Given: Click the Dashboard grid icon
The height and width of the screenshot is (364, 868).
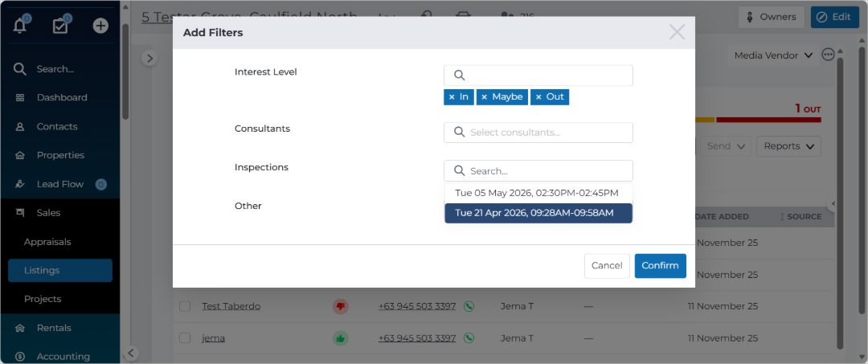Looking at the screenshot, I should coord(20,97).
